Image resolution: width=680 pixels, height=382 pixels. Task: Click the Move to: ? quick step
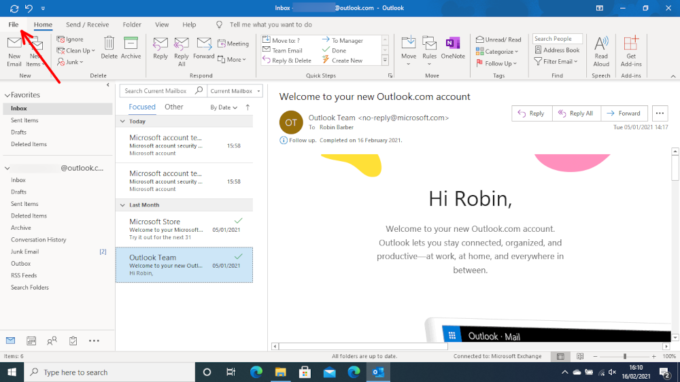282,40
